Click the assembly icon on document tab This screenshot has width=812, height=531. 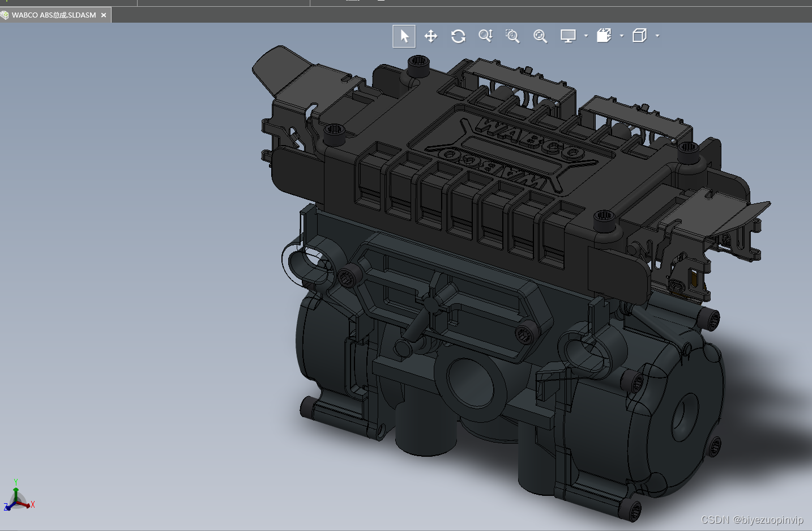[x=5, y=15]
